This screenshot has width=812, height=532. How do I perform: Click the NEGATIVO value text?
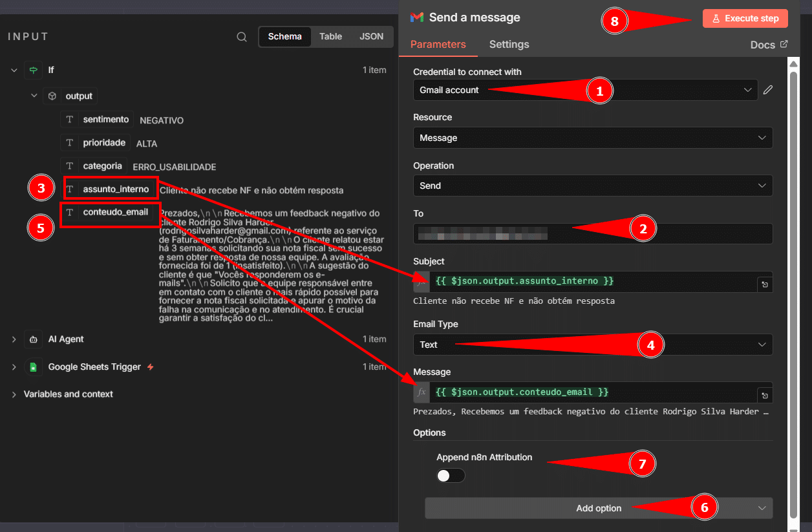coord(162,120)
